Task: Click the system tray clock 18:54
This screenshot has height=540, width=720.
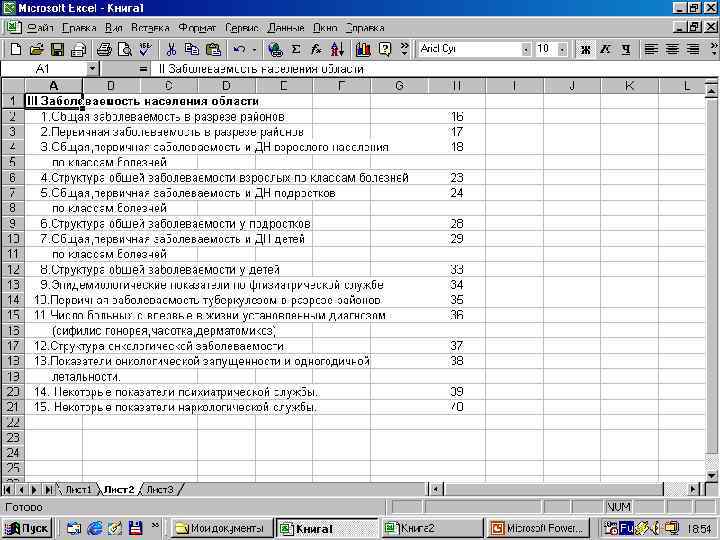Action: click(700, 529)
